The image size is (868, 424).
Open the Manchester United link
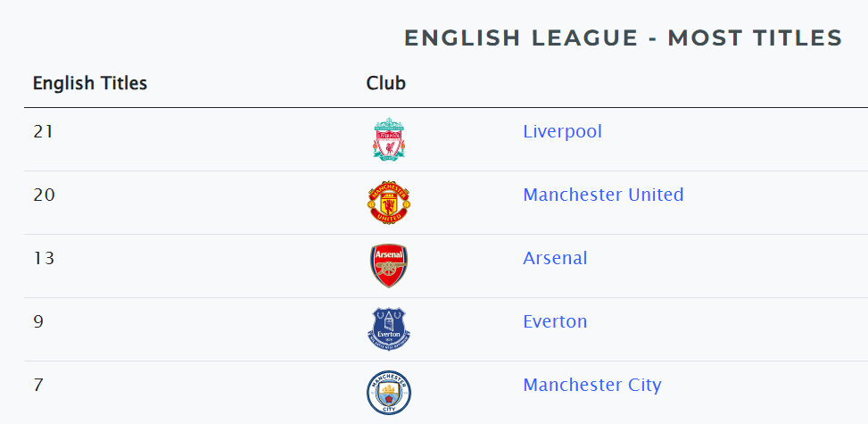tap(603, 195)
